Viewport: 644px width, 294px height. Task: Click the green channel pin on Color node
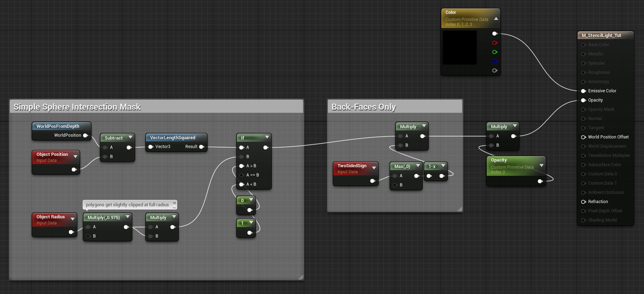495,52
